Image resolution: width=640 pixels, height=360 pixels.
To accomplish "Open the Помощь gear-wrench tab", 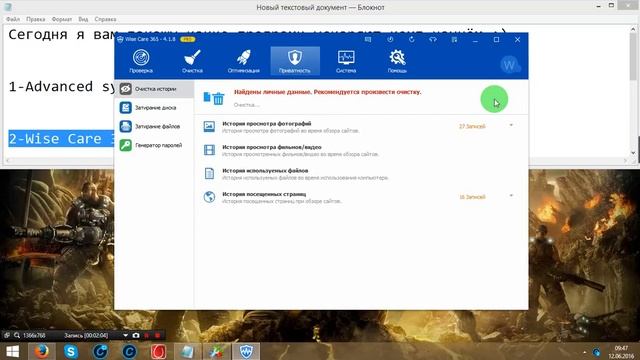I will click(x=397, y=61).
